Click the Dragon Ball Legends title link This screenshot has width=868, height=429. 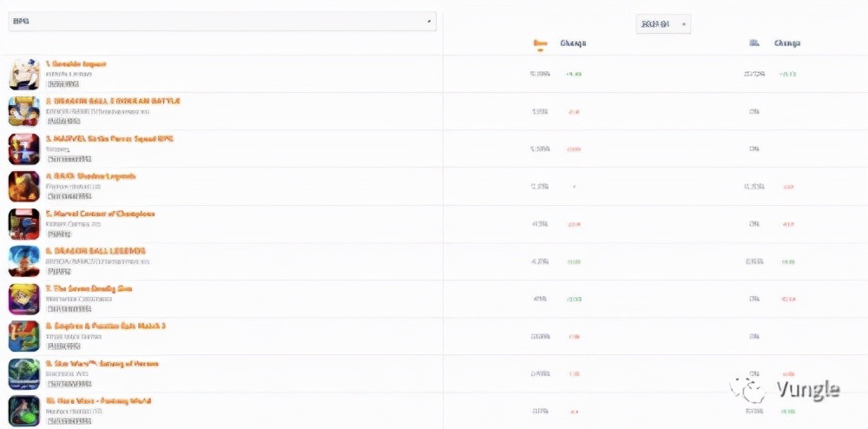click(x=95, y=251)
